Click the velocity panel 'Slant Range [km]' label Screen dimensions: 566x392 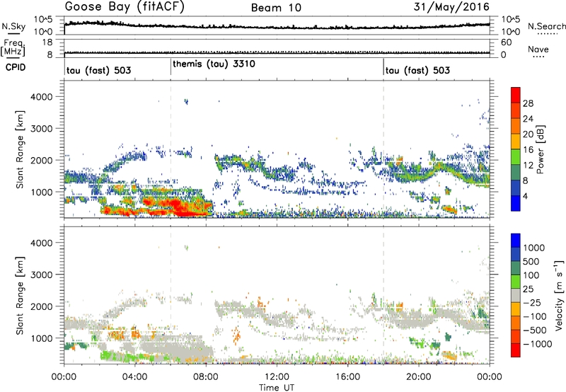pyautogui.click(x=20, y=295)
